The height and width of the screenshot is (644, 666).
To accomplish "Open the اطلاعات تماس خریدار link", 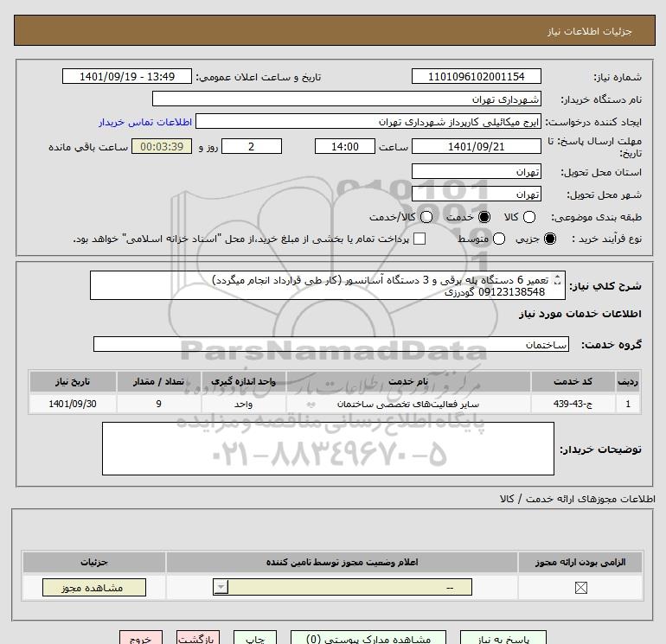I will coord(145,122).
